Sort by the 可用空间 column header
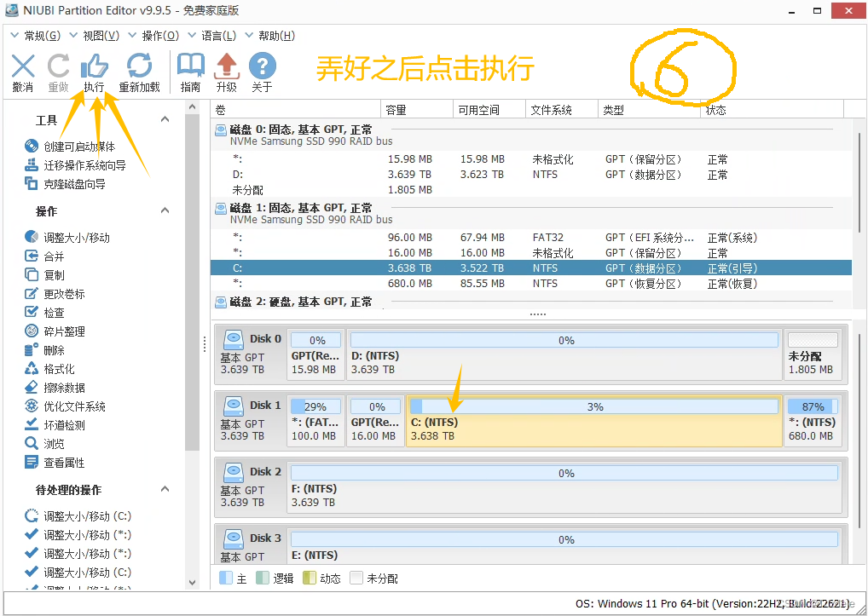The width and height of the screenshot is (868, 616). pos(489,110)
